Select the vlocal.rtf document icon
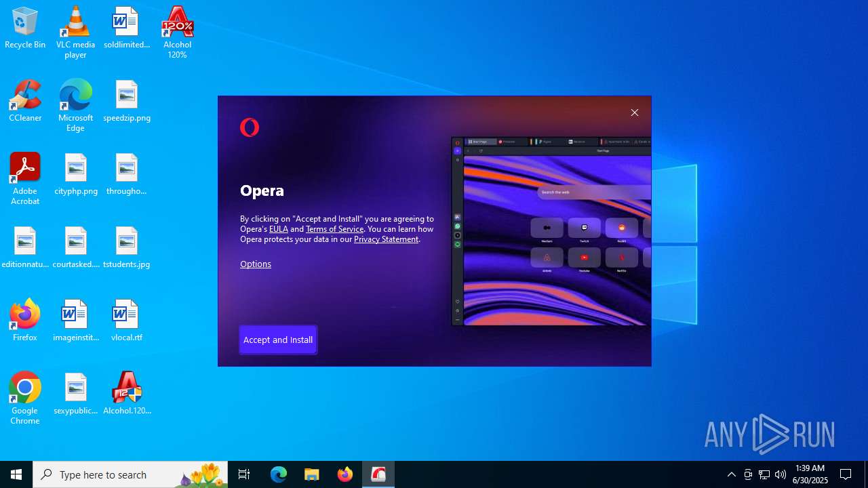868x488 pixels. point(127,321)
